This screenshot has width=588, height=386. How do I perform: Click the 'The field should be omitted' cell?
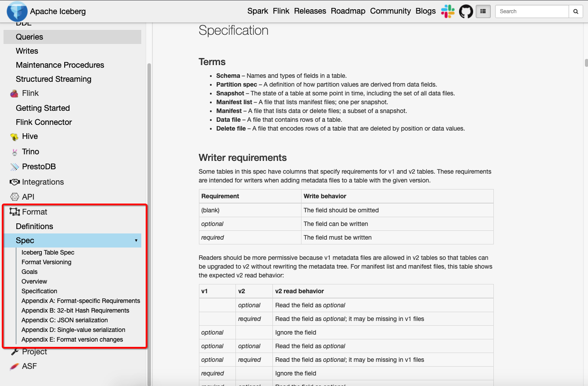click(x=397, y=210)
